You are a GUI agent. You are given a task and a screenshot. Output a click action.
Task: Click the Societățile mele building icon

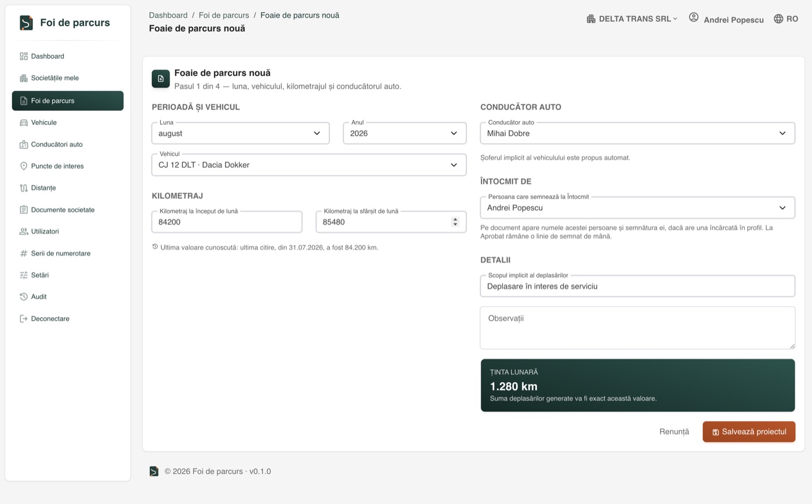click(24, 78)
